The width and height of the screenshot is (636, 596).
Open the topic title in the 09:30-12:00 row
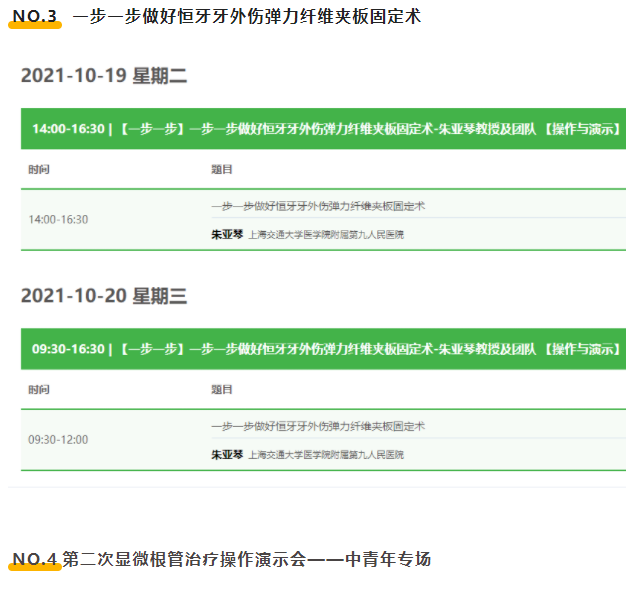(318, 425)
